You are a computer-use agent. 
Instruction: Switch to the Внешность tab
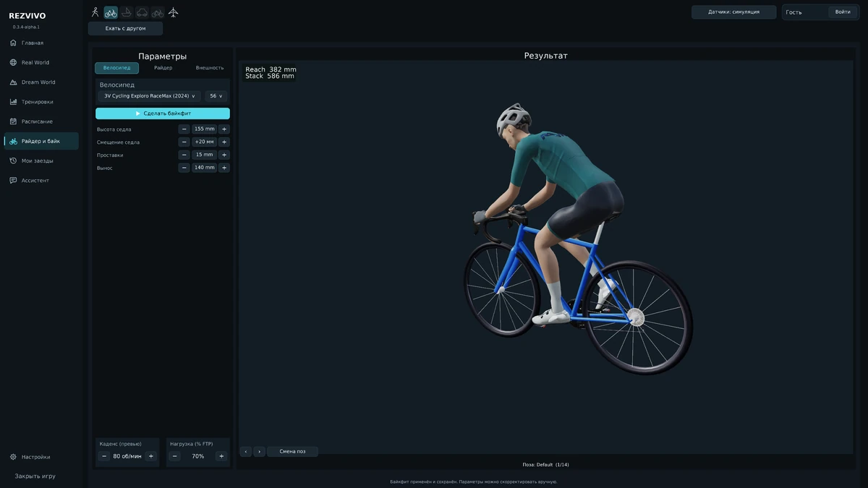pos(210,68)
